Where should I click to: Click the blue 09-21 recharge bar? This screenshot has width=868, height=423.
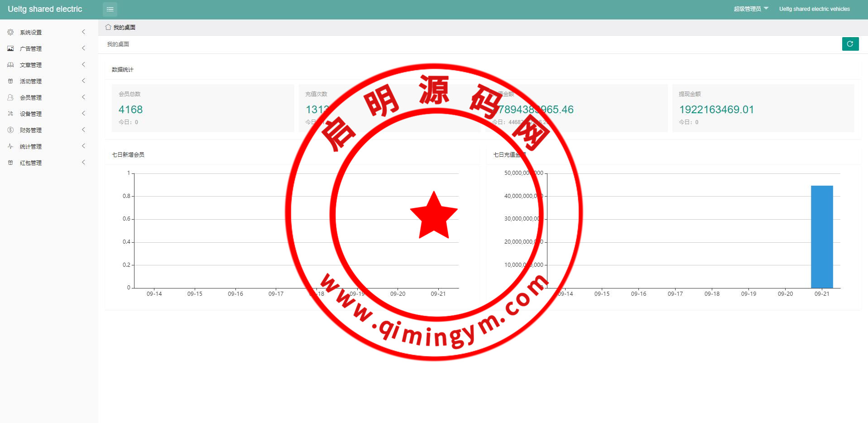(821, 236)
